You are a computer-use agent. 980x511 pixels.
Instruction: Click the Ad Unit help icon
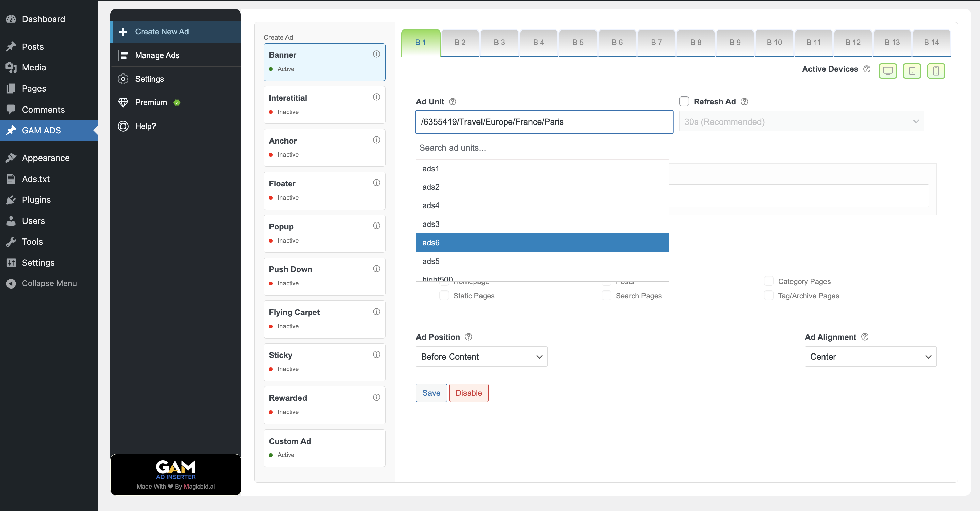(452, 102)
